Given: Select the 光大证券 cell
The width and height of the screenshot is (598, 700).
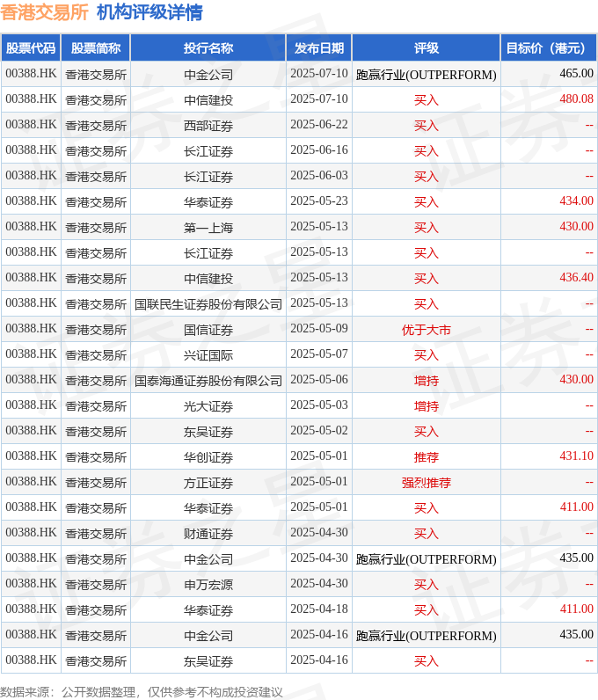Looking at the screenshot, I should pyautogui.click(x=208, y=406).
